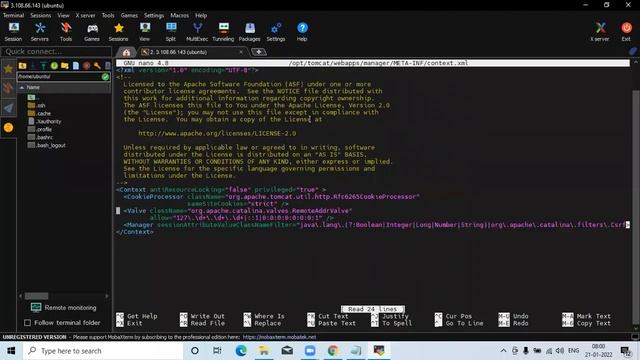
Task: Open a new tab with plus button
Action: (x=258, y=52)
